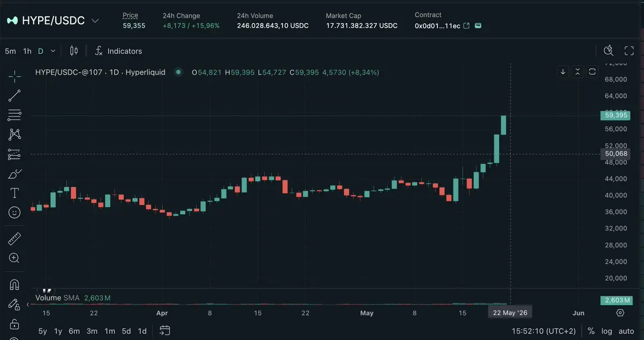Click the Market Cap value
Screen dimensions: 644x340
[362, 26]
